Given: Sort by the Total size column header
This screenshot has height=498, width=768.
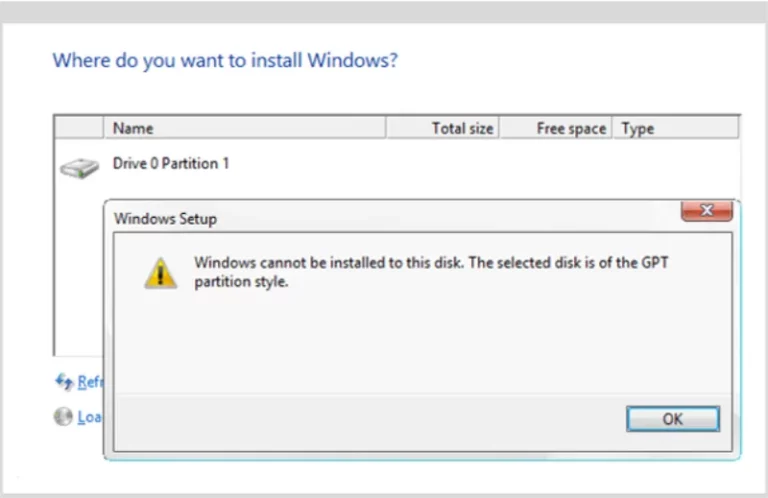Looking at the screenshot, I should [442, 128].
